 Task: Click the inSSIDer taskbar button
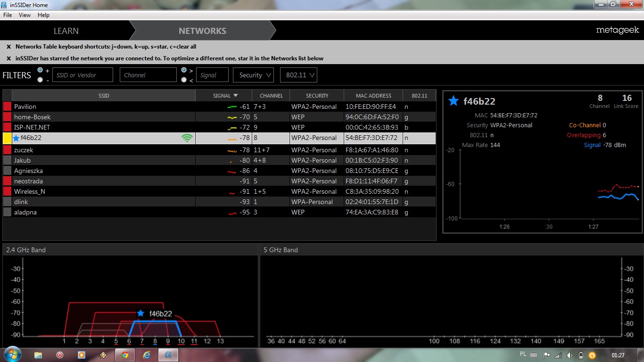[x=168, y=355]
